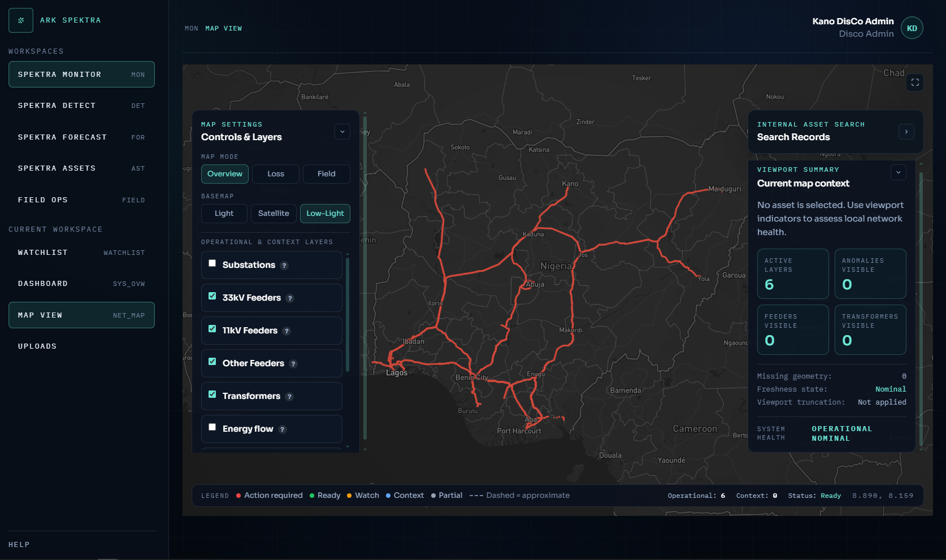Collapse the Current map context panel

(x=899, y=172)
